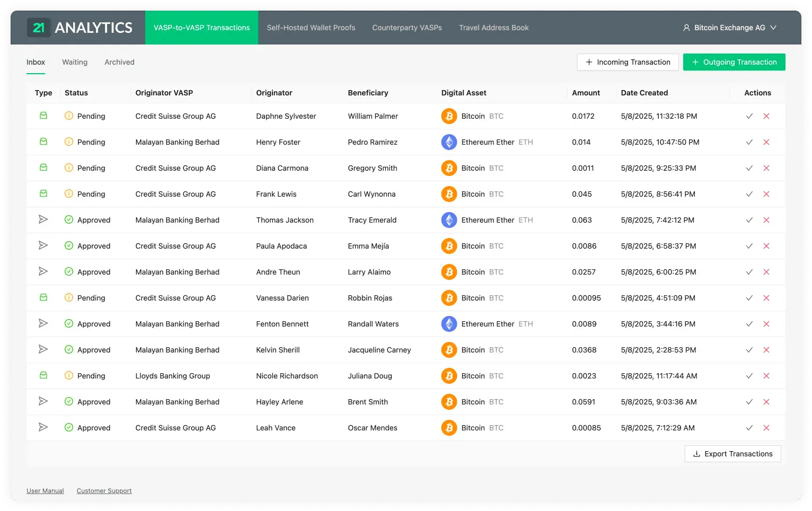Switch to the Waiting tab
The height and width of the screenshot is (511, 812).
point(74,62)
